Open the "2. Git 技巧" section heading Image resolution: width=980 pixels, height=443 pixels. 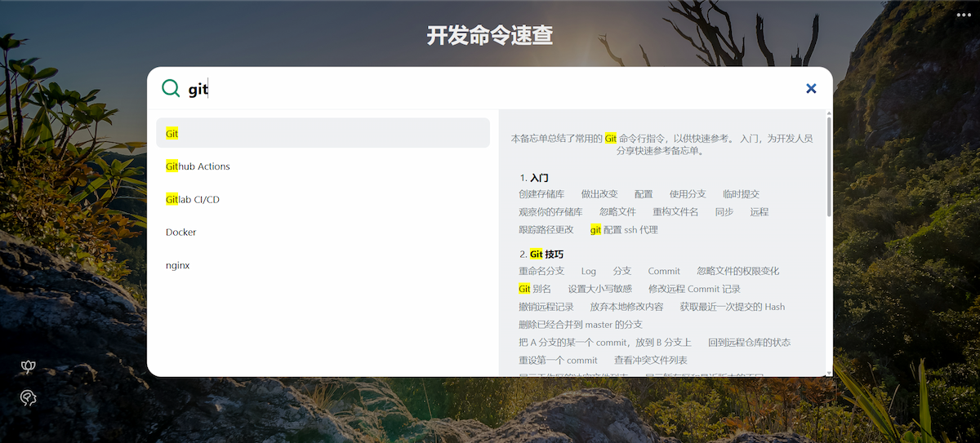(541, 255)
